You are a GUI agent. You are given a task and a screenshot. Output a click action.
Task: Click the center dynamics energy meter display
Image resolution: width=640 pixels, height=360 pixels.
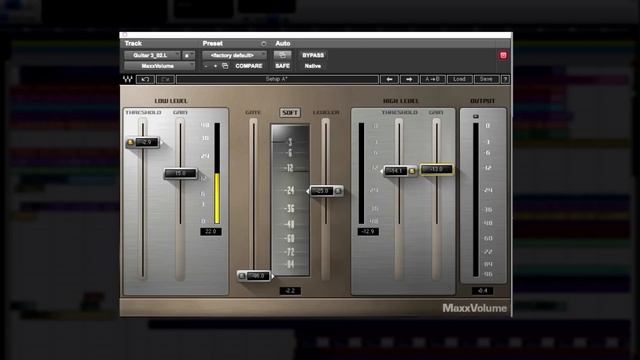(290, 200)
